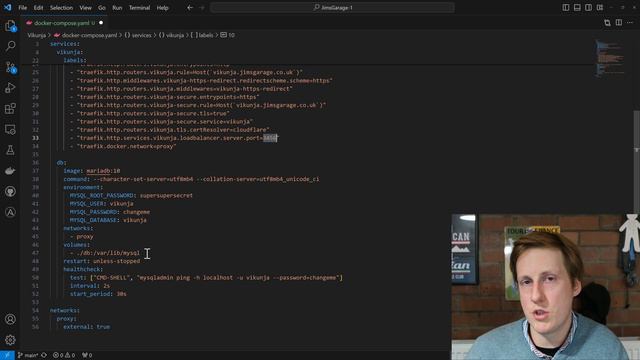Open Remote Explorer view
The height and width of the screenshot is (360, 640).
coord(10,129)
